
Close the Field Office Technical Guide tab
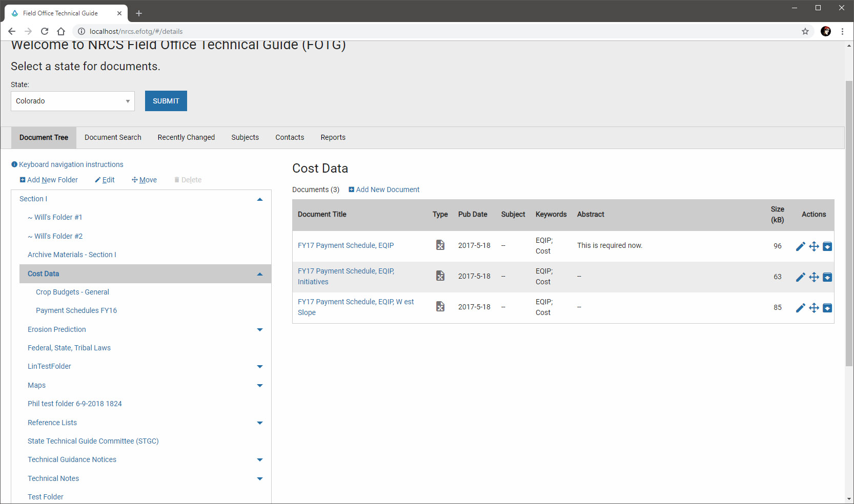119,13
